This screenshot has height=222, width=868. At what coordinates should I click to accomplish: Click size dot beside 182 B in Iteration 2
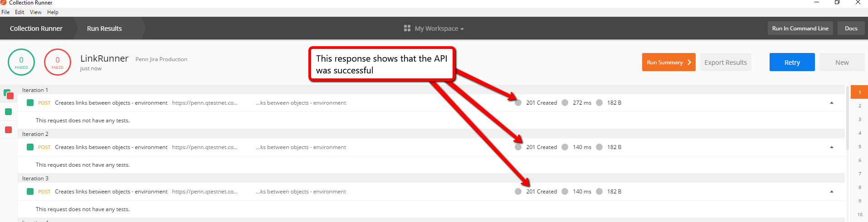tap(599, 147)
